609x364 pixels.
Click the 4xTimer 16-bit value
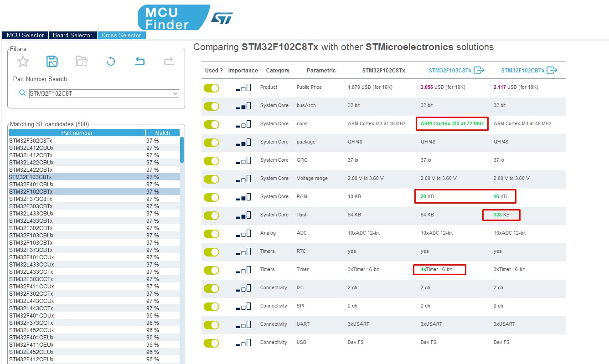[x=436, y=270]
